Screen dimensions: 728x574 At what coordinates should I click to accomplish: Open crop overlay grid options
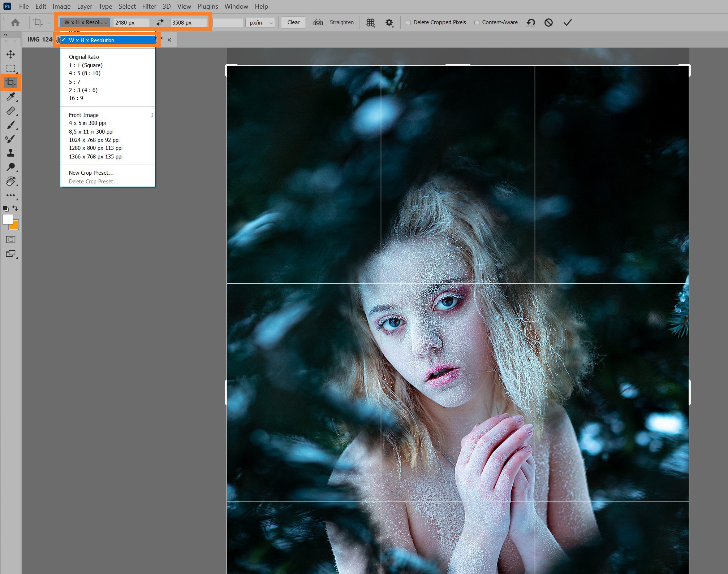[370, 22]
